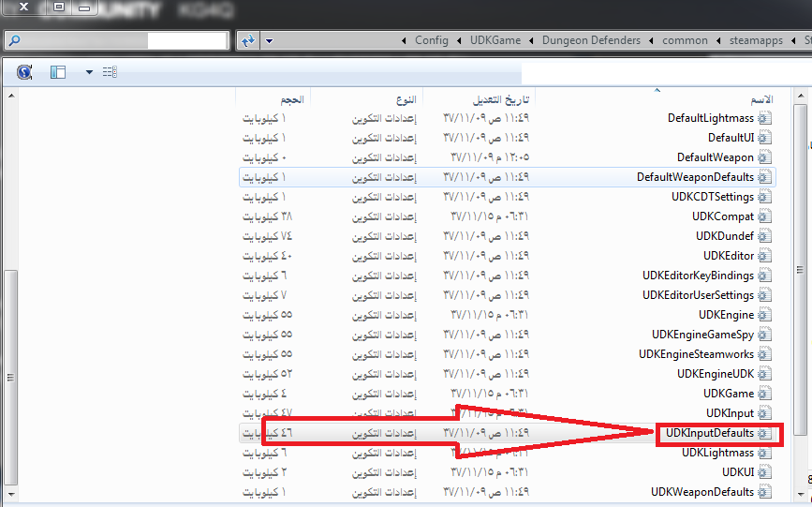Go to the steamapps breadcrumb folder

[756, 40]
